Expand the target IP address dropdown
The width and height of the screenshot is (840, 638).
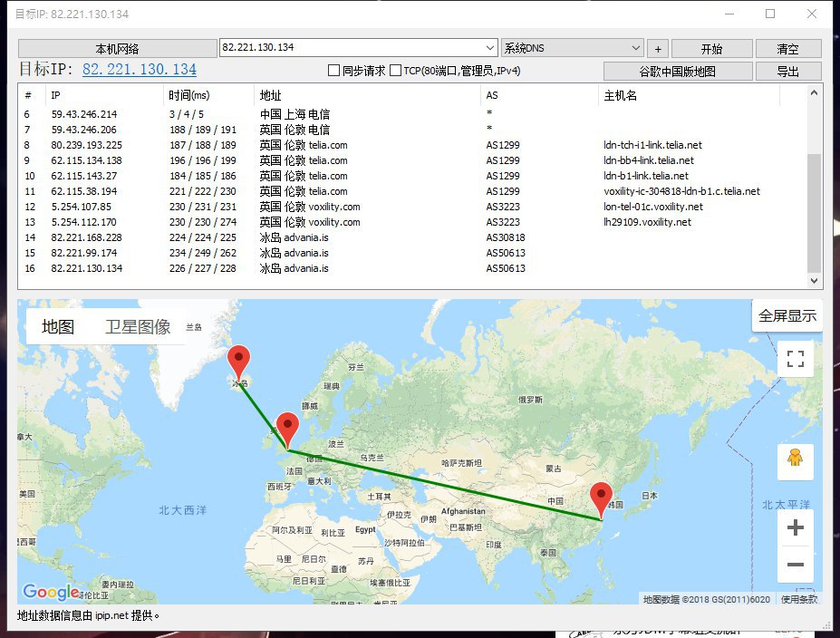click(x=490, y=47)
